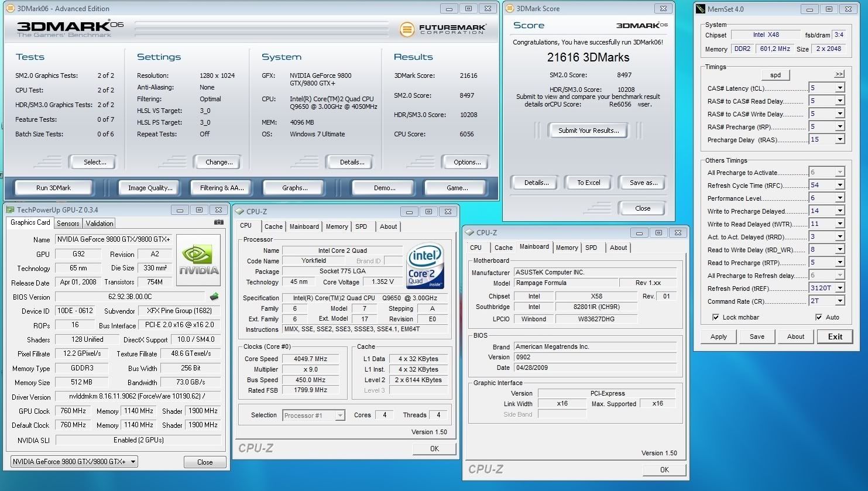Click the 3DMark Score window title icon
This screenshot has width=868, height=491.
[510, 9]
